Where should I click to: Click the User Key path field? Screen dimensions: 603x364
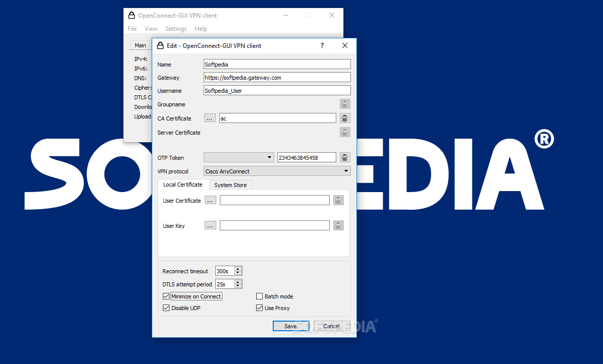click(275, 225)
